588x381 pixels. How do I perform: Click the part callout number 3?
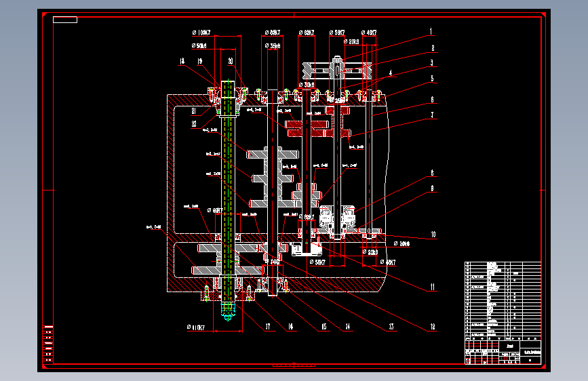coord(431,62)
